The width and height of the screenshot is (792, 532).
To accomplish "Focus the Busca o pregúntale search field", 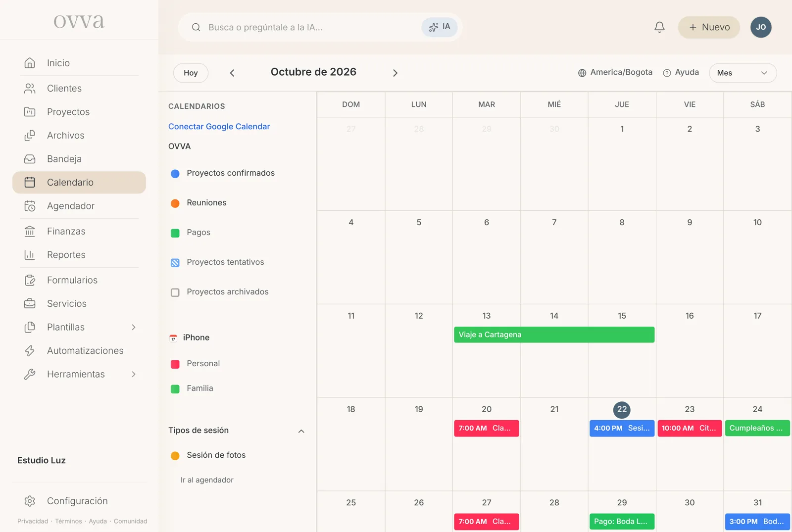I will (320, 27).
